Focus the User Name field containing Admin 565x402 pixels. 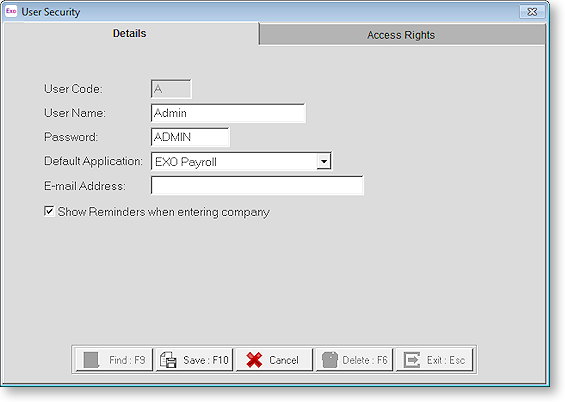(x=228, y=113)
